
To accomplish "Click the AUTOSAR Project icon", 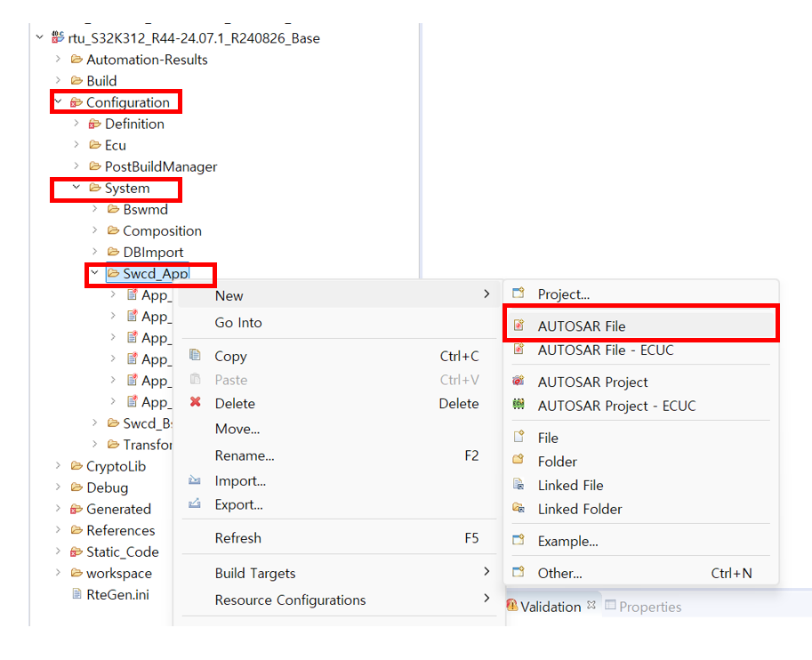I will click(519, 382).
